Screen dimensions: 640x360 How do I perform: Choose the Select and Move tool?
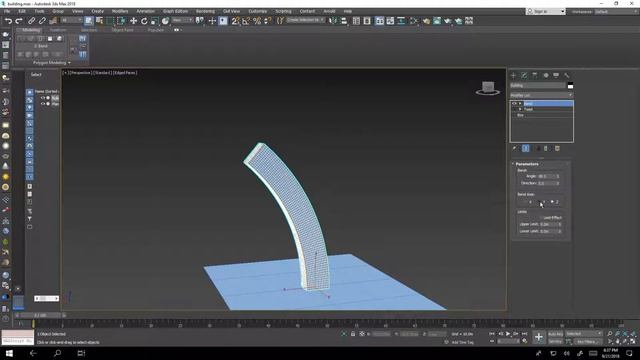tap(133, 21)
